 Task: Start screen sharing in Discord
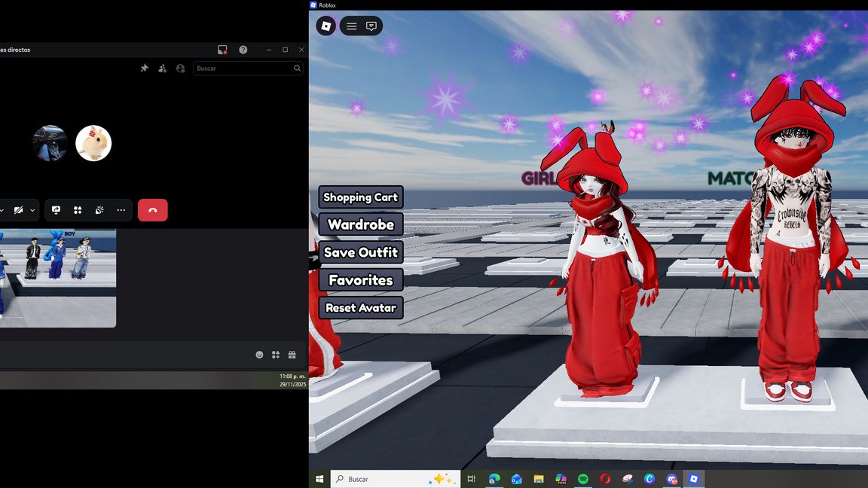tap(56, 210)
